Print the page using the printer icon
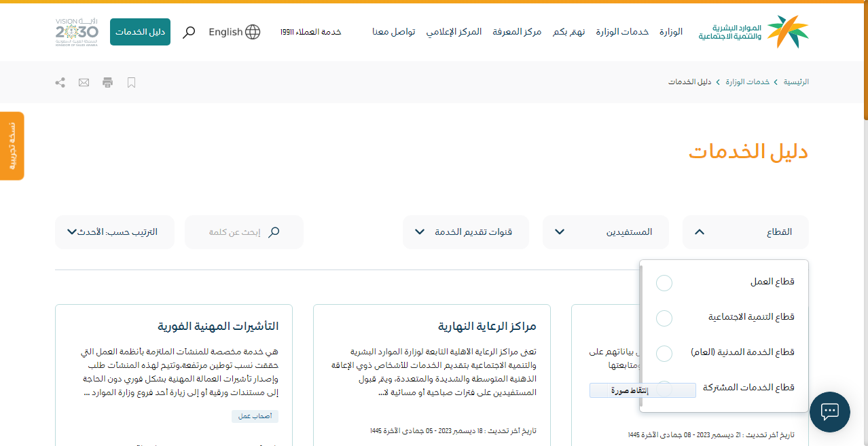The height and width of the screenshot is (446, 868). pyautogui.click(x=107, y=82)
